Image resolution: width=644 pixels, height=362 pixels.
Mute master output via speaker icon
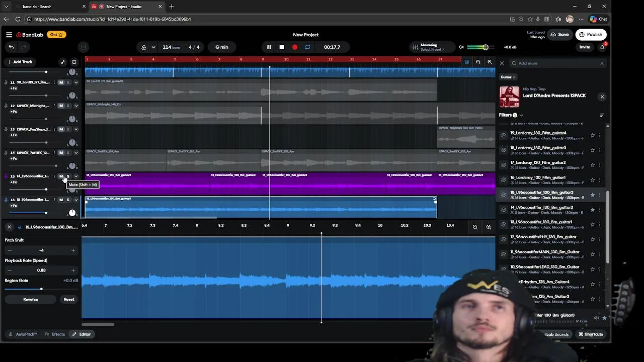coord(461,47)
